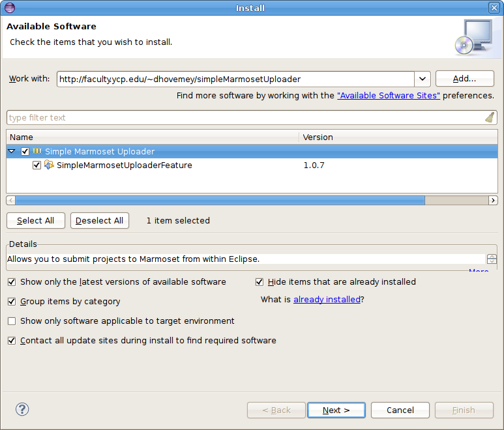Click the type filter text field
This screenshot has height=430, width=504.
[x=245, y=118]
